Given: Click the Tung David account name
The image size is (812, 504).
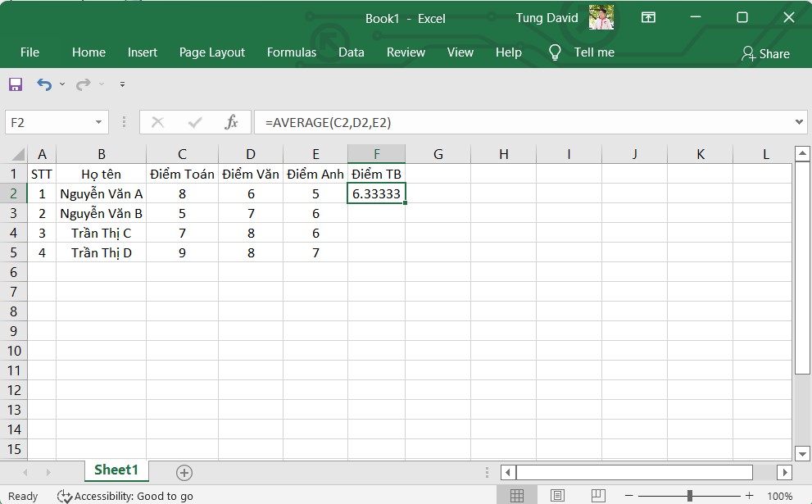Looking at the screenshot, I should [x=547, y=17].
